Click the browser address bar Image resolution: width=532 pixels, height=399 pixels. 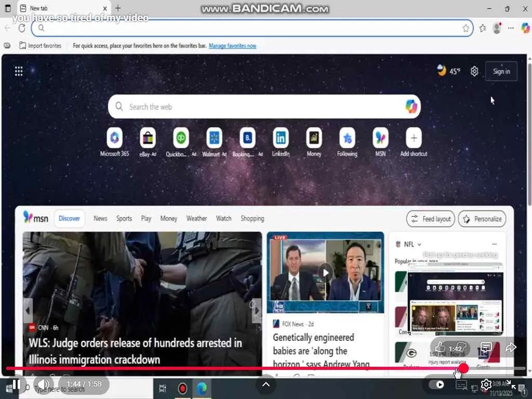click(x=252, y=28)
